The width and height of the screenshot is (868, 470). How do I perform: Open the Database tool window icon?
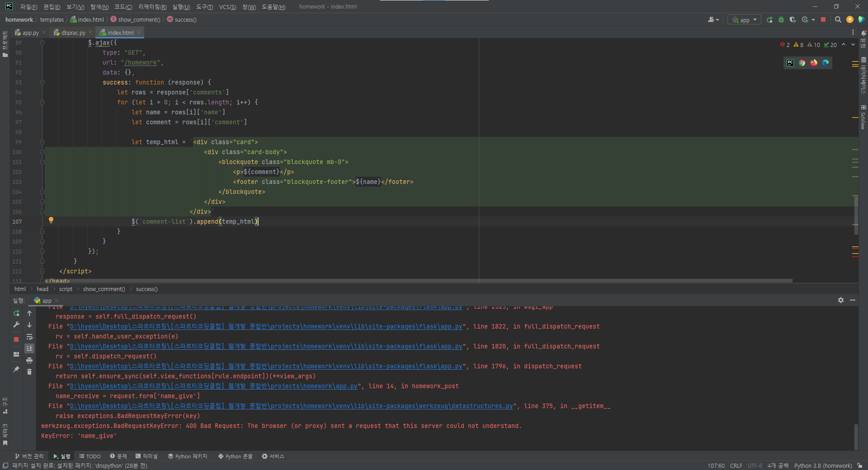[x=863, y=60]
